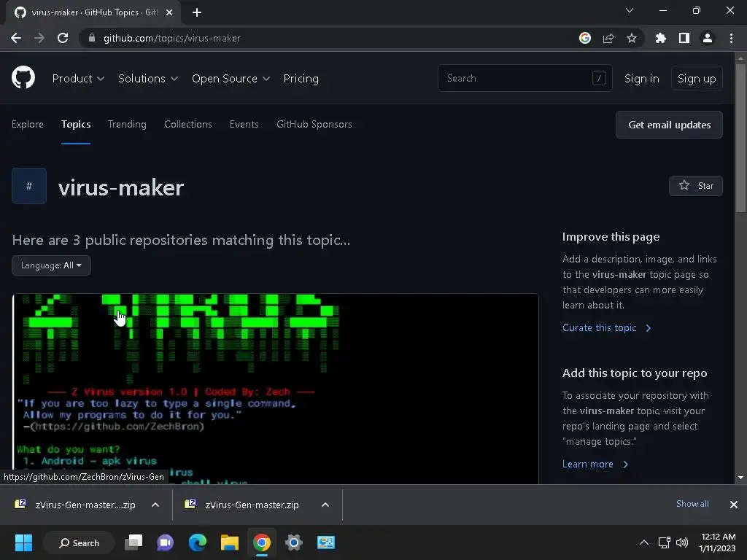747x560 pixels.
Task: Click the hash topic icon
Action: [29, 186]
